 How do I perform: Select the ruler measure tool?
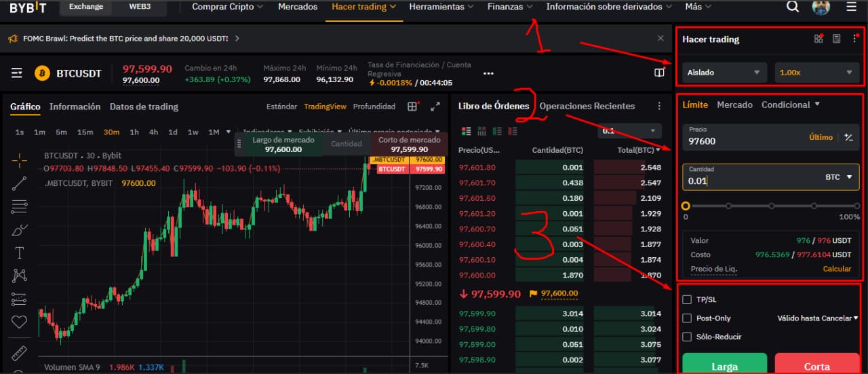(19, 353)
